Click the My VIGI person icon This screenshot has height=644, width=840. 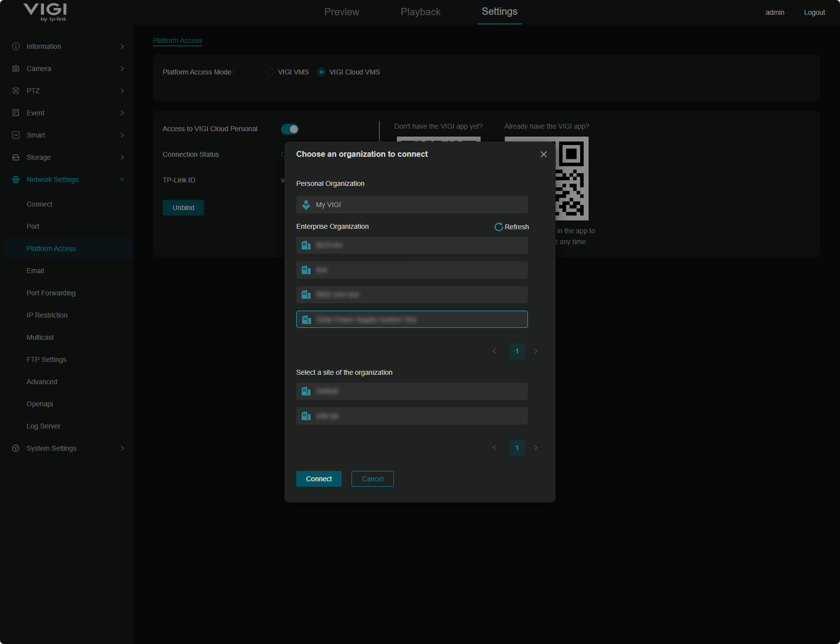306,205
